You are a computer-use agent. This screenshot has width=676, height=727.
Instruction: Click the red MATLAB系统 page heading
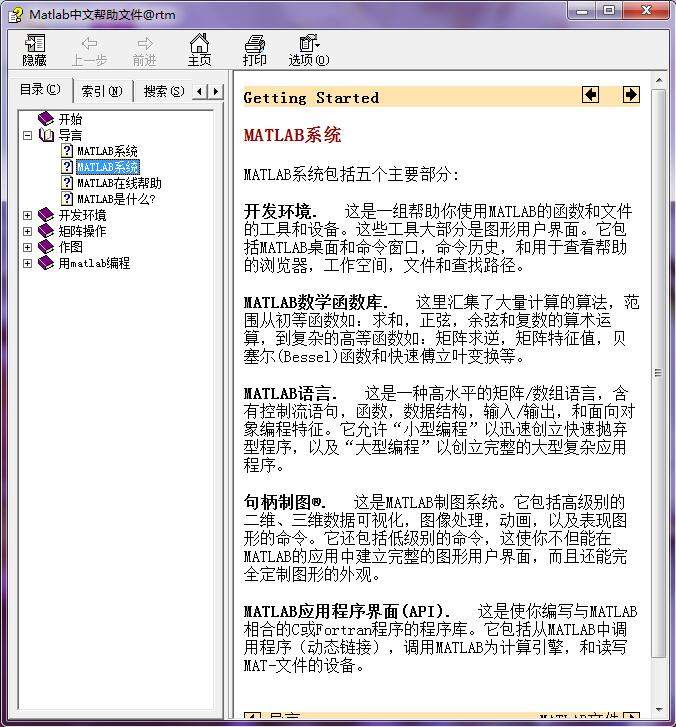click(x=293, y=135)
